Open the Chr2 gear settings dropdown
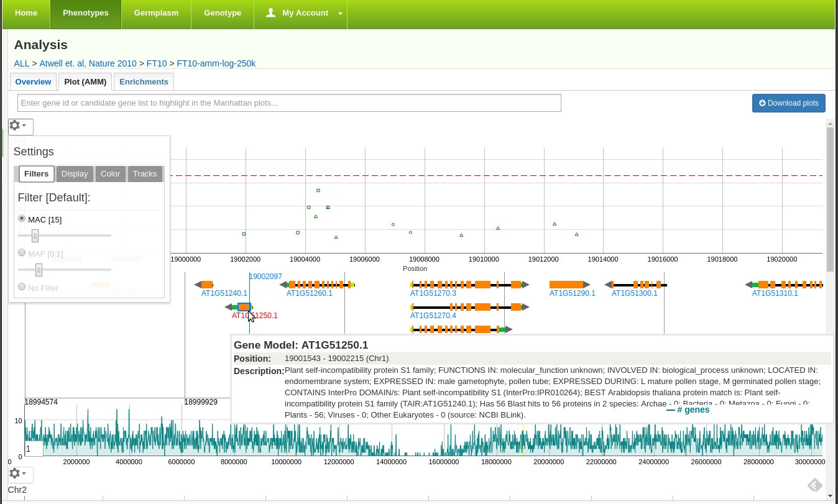 tap(21, 475)
